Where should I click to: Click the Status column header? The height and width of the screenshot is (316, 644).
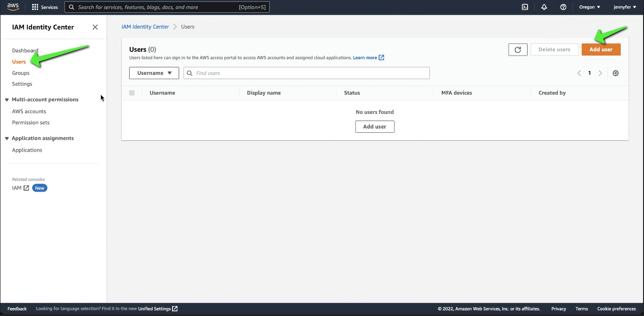(352, 93)
